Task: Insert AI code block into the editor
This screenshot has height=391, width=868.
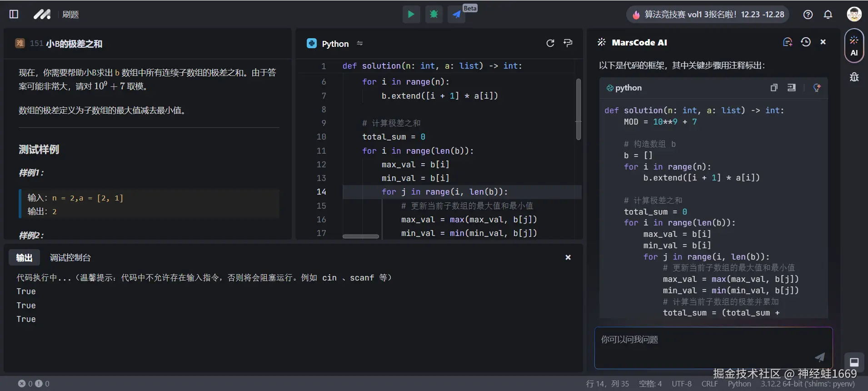Action: (792, 87)
